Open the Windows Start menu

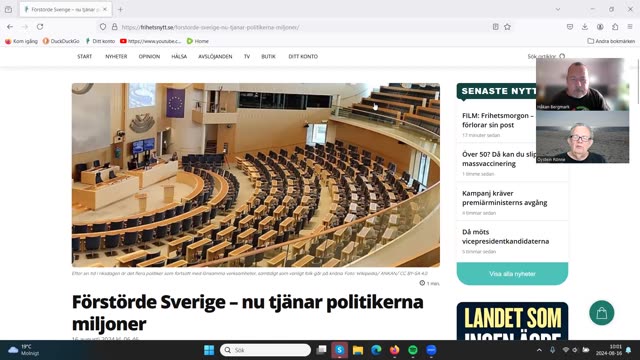209,350
